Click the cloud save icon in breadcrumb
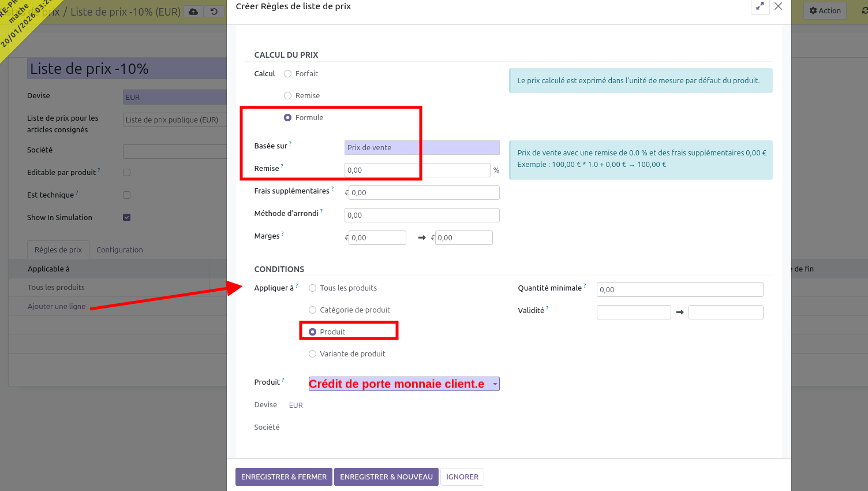868x491 pixels. point(193,12)
